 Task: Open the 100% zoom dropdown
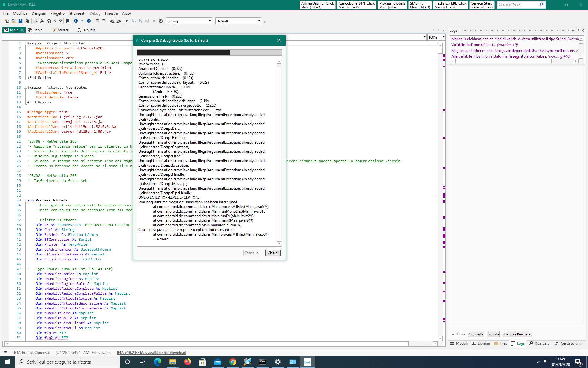click(x=443, y=37)
